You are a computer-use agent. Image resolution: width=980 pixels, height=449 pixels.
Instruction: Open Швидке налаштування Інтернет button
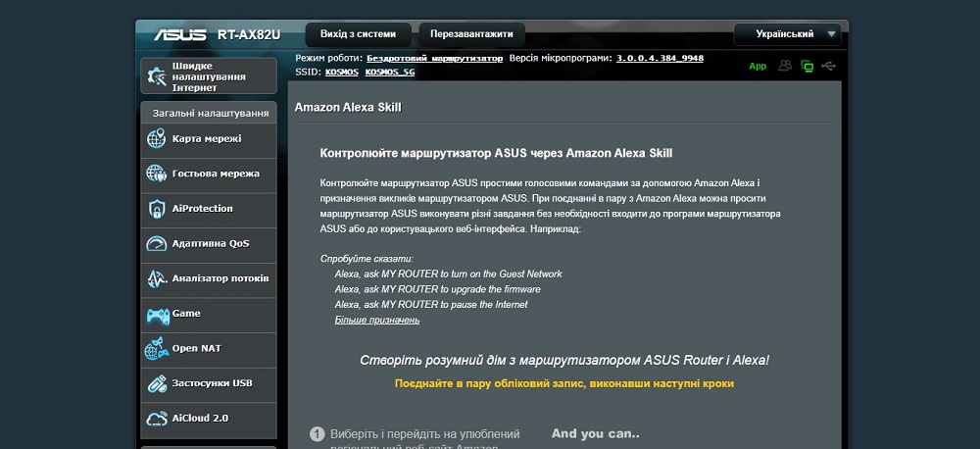click(x=208, y=76)
